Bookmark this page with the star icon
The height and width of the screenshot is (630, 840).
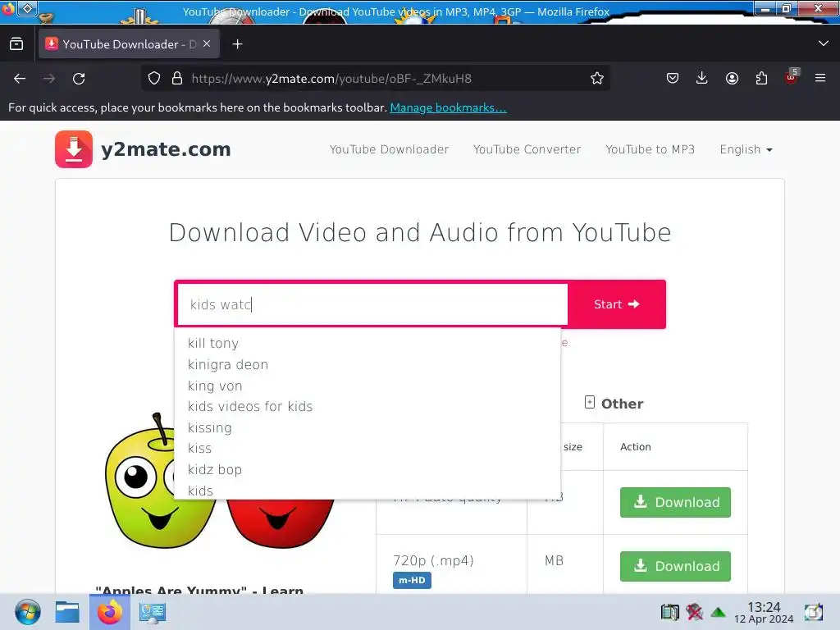[597, 79]
